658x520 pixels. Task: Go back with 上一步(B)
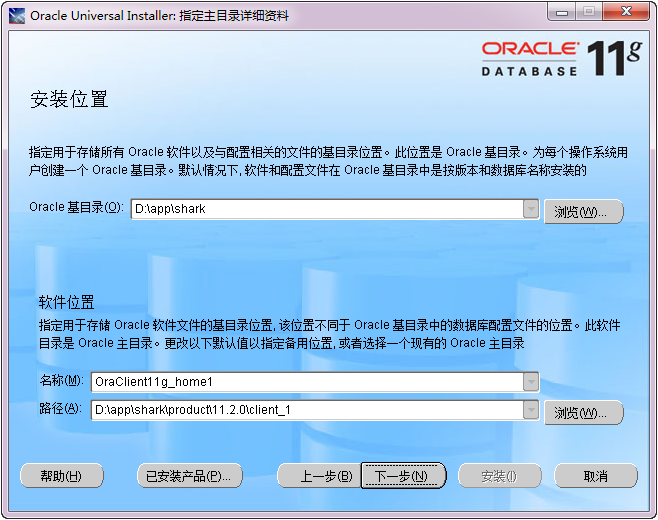point(319,476)
